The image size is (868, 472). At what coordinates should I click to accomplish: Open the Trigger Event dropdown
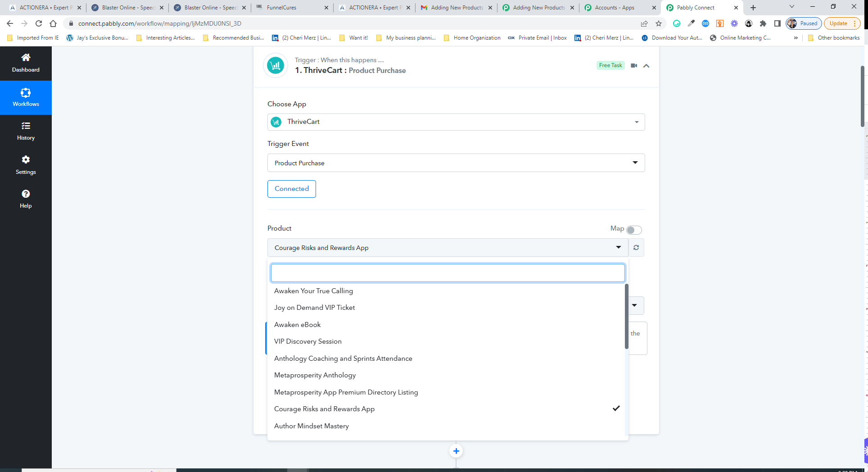click(x=456, y=163)
